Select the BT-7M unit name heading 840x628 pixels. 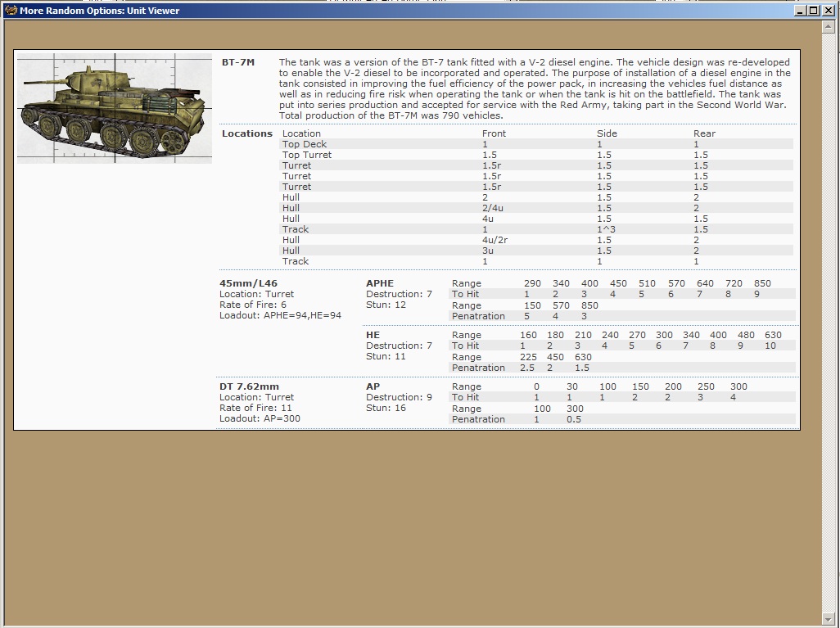[x=238, y=62]
